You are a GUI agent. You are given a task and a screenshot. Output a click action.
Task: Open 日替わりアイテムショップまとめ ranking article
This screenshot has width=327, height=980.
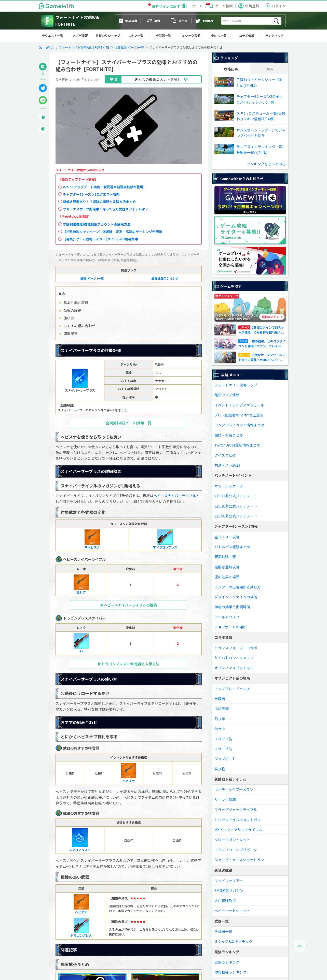[250, 82]
